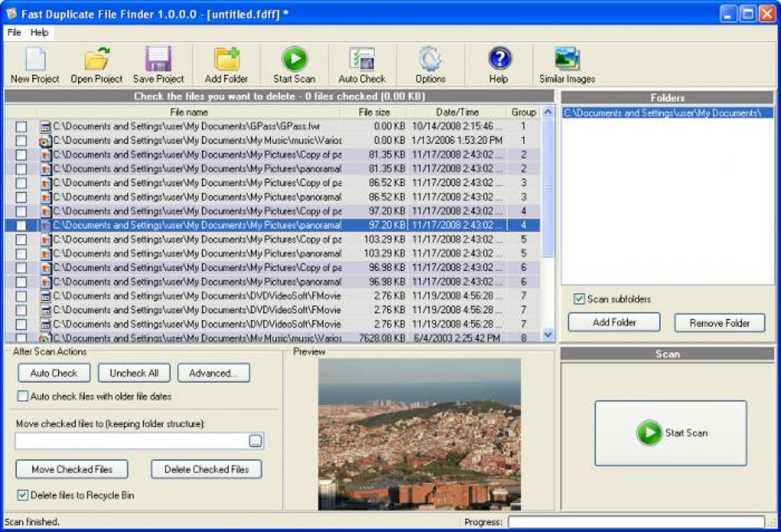The image size is (781, 532).
Task: Check the 0.00 KB music file in group 1
Action: click(21, 141)
